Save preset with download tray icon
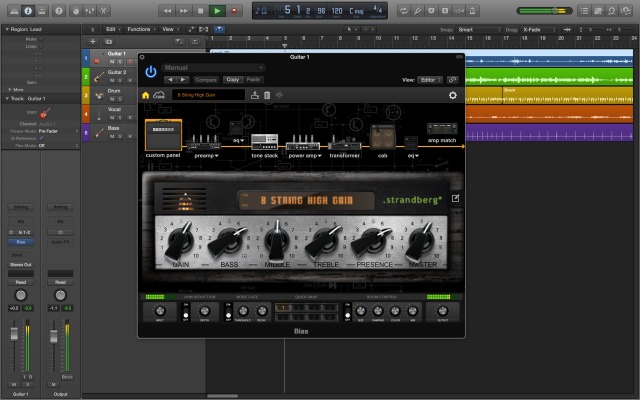 pyautogui.click(x=255, y=95)
